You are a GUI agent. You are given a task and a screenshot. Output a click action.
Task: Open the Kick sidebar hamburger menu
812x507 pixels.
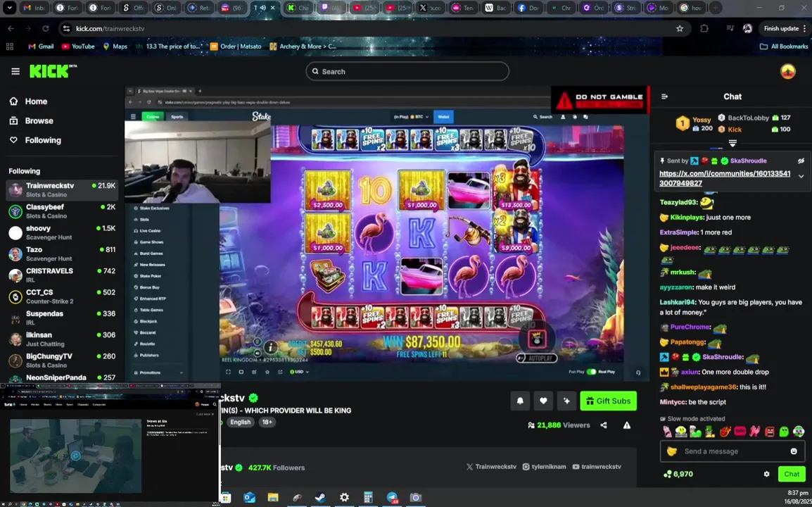[x=15, y=71]
